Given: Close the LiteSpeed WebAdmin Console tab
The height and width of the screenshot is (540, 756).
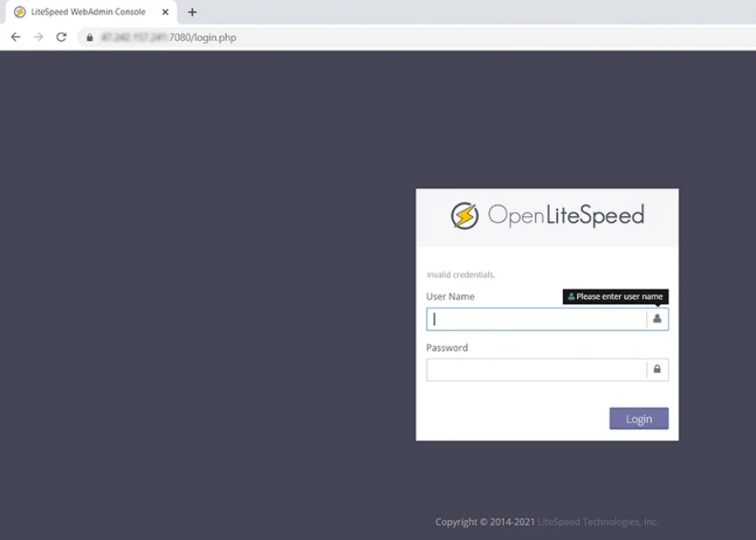Looking at the screenshot, I should pos(165,12).
